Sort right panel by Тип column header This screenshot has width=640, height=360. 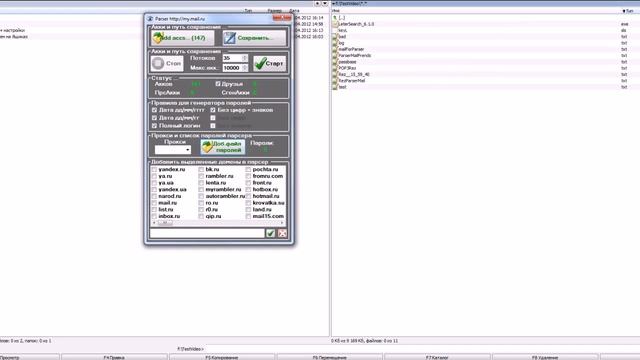629,11
